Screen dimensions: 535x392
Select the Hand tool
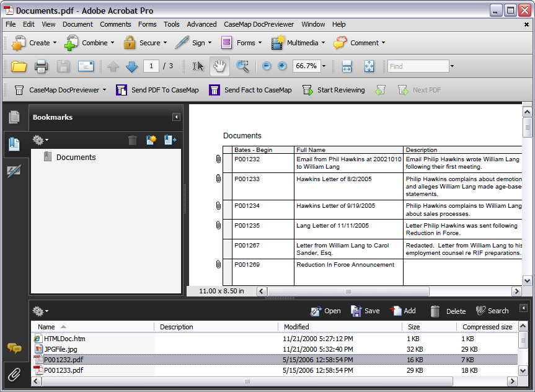[219, 66]
